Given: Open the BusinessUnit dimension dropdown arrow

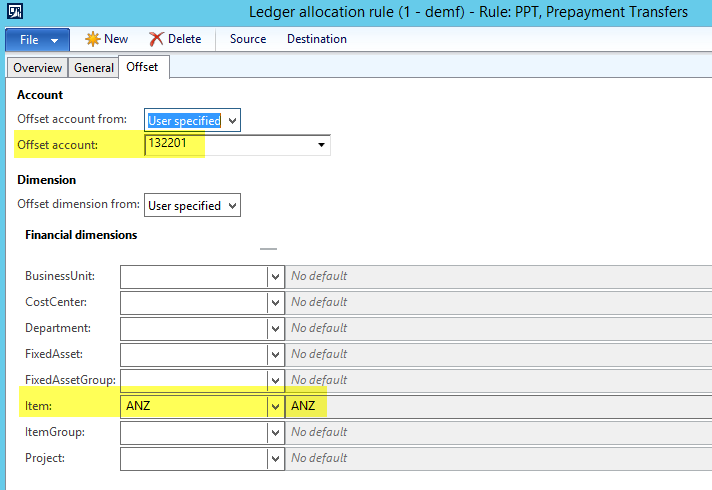Looking at the screenshot, I should point(275,276).
